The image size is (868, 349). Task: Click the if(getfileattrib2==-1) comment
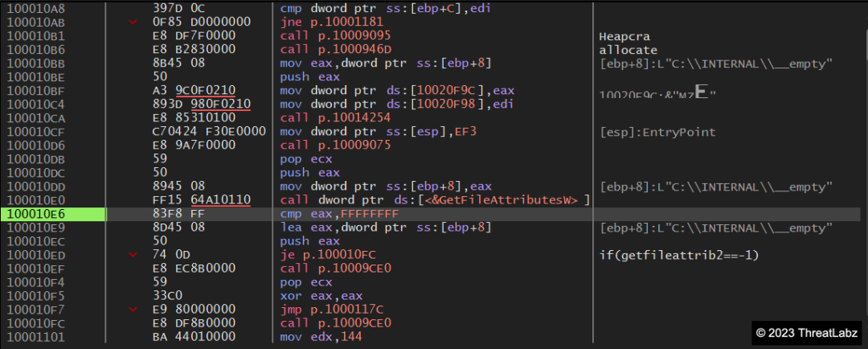point(679,255)
